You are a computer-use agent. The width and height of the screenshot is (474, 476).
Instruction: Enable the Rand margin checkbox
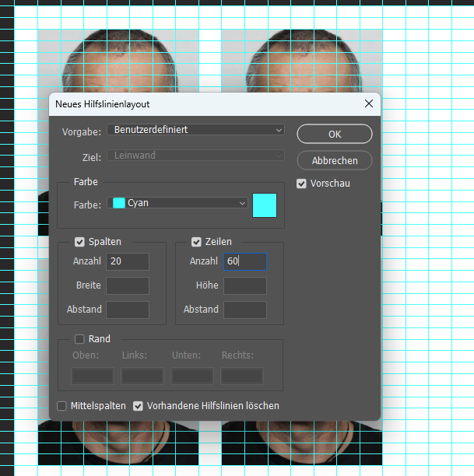[79, 339]
